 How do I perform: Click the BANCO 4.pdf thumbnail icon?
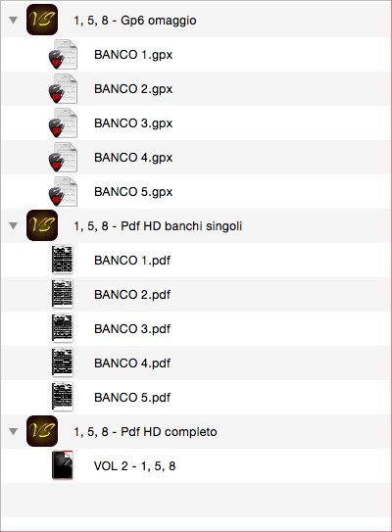coord(62,363)
